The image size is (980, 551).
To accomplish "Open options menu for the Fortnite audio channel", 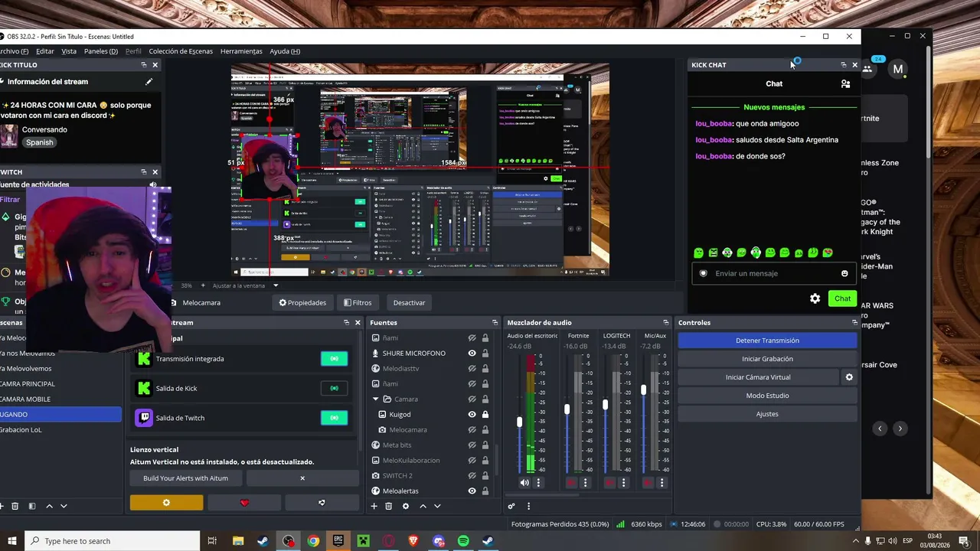I will tap(586, 483).
